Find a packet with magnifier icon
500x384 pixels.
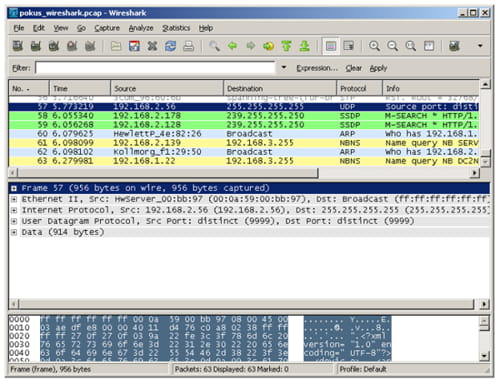pyautogui.click(x=214, y=46)
